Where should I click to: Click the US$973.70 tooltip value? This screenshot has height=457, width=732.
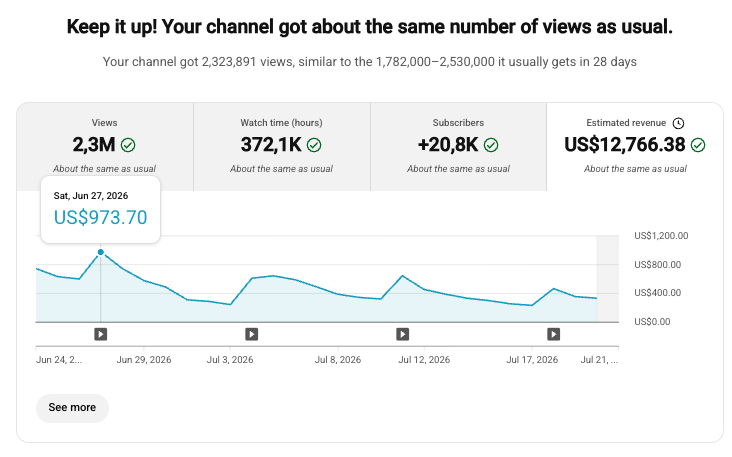click(x=100, y=218)
